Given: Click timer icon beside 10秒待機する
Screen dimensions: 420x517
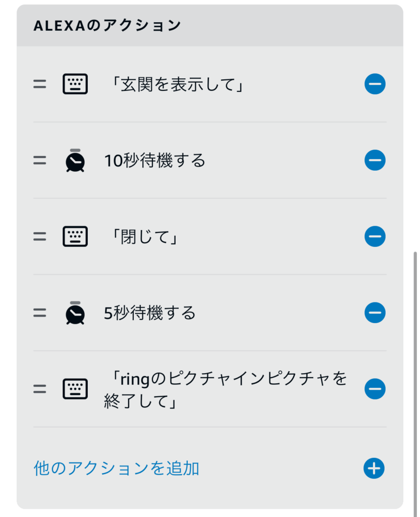Looking at the screenshot, I should pos(75,161).
